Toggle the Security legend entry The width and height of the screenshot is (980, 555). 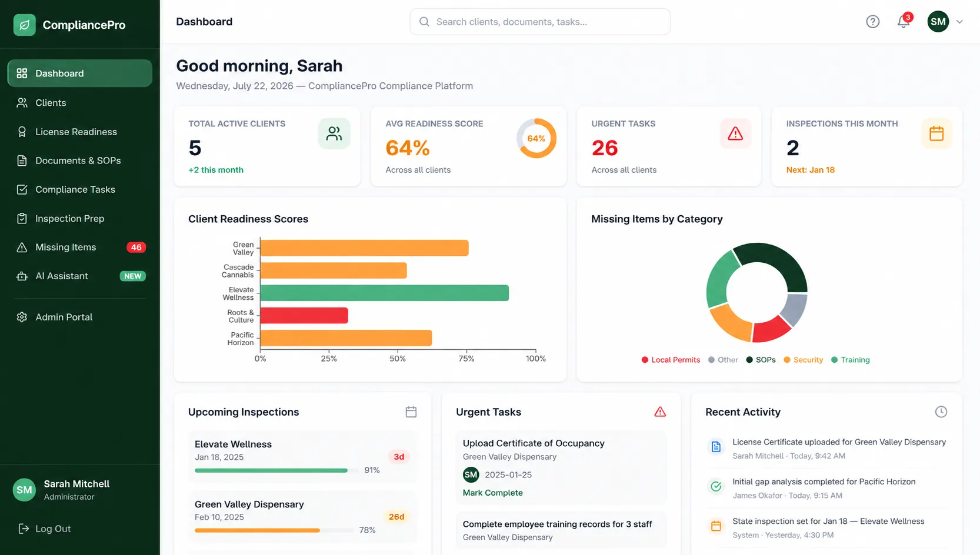coord(803,360)
